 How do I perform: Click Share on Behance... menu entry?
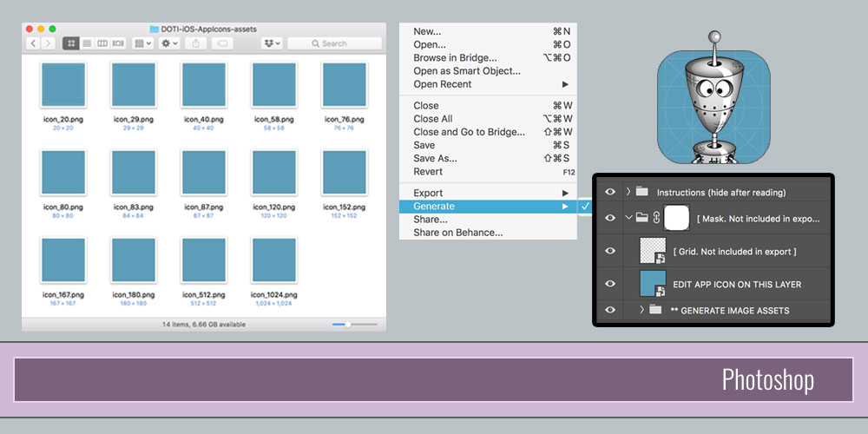(x=457, y=233)
